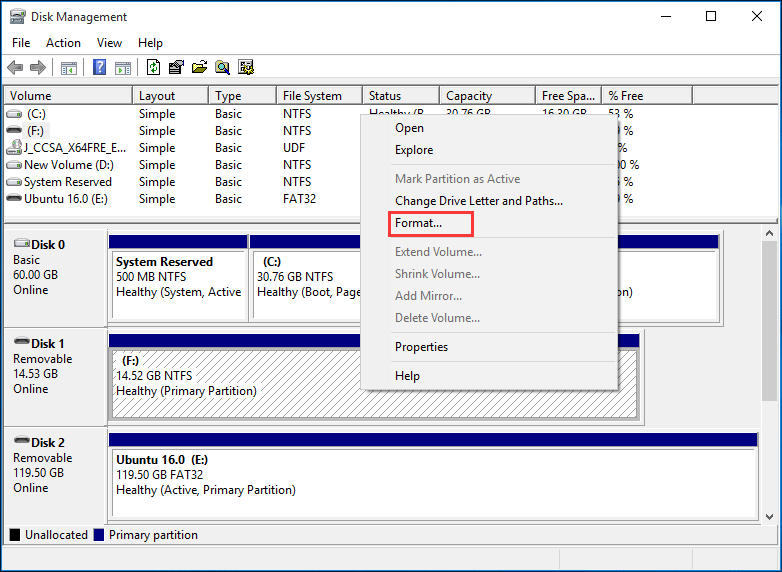Select the (F:) volume name in the list

tap(35, 131)
